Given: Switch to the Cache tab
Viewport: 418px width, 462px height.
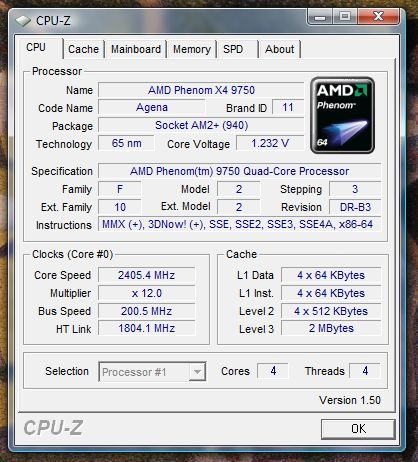Looking at the screenshot, I should coord(83,49).
